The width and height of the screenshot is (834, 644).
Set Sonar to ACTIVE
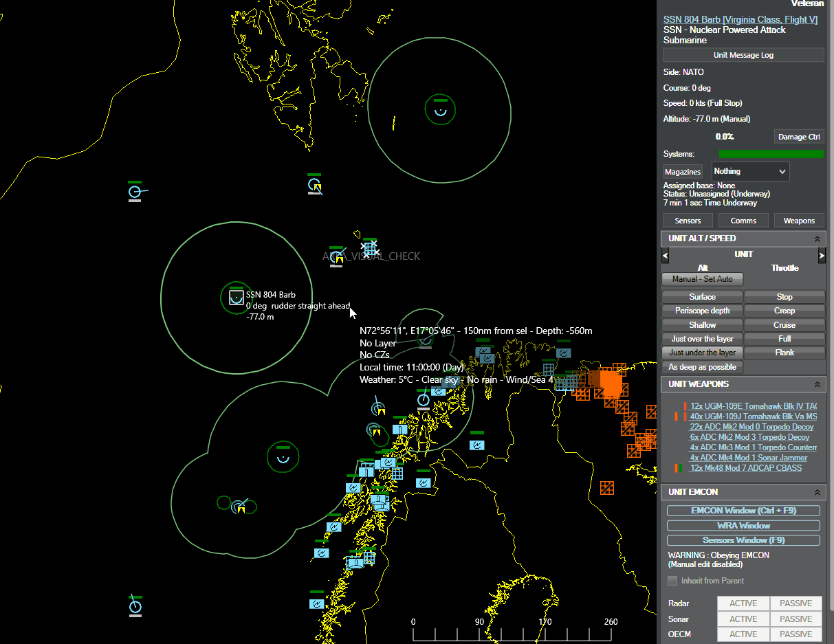click(x=743, y=619)
